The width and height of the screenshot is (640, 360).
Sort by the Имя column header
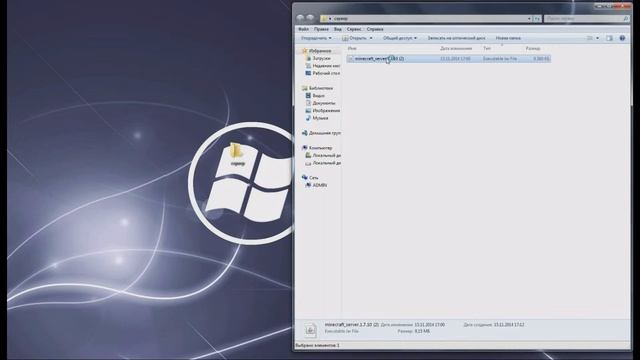pos(352,48)
